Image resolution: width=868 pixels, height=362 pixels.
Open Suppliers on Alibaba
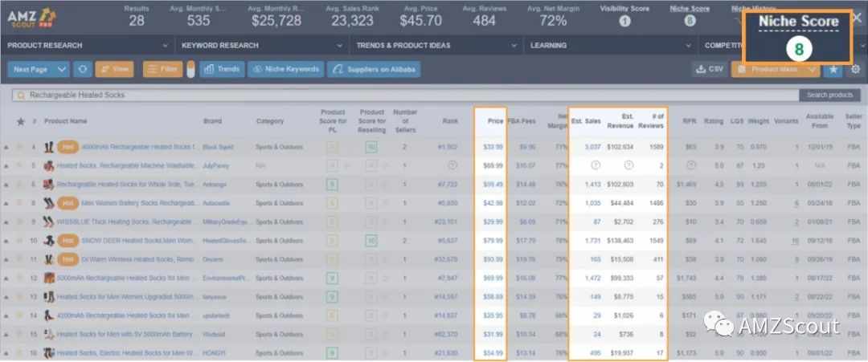tap(374, 70)
